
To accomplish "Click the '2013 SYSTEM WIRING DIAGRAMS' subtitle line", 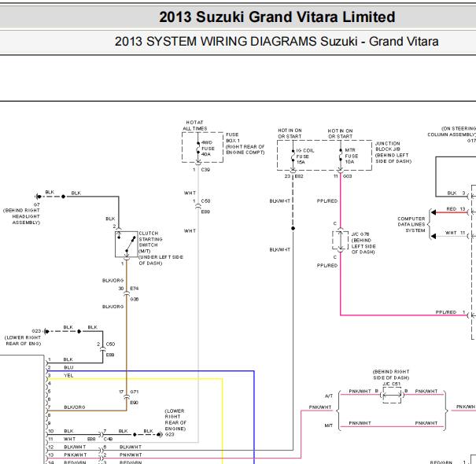I will point(277,42).
